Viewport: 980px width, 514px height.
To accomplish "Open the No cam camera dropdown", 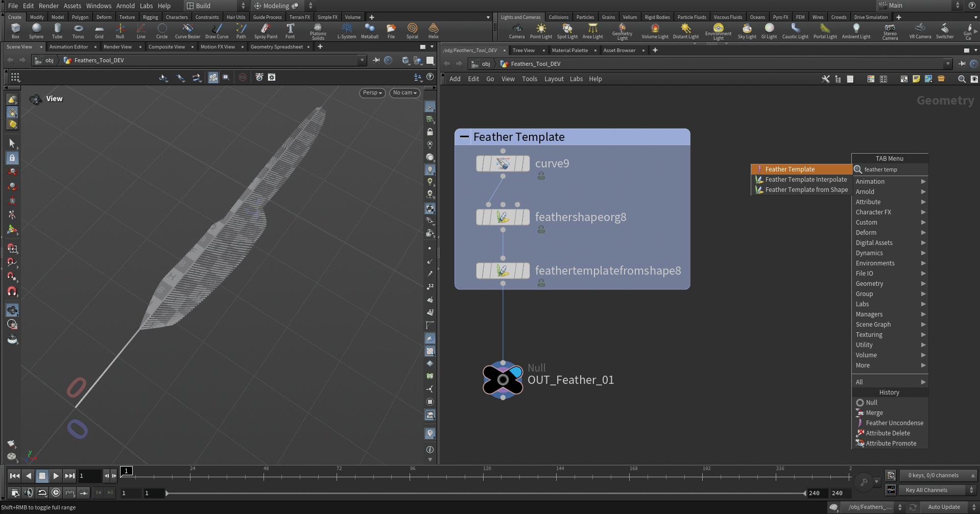I will [404, 93].
